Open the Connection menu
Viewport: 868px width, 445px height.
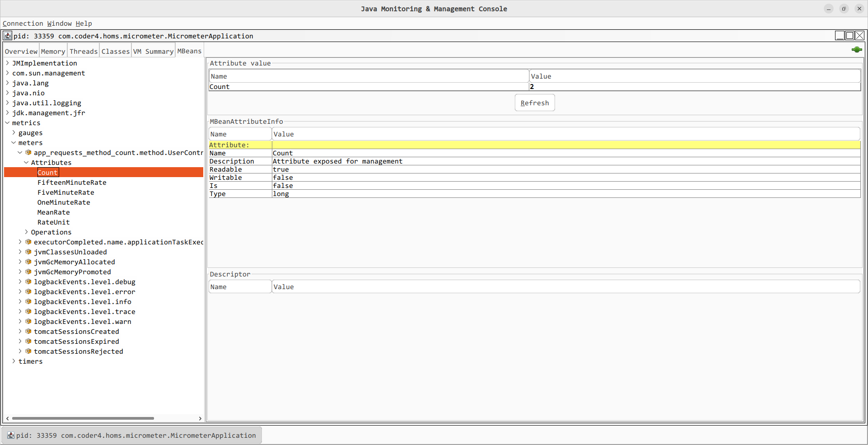[x=23, y=23]
